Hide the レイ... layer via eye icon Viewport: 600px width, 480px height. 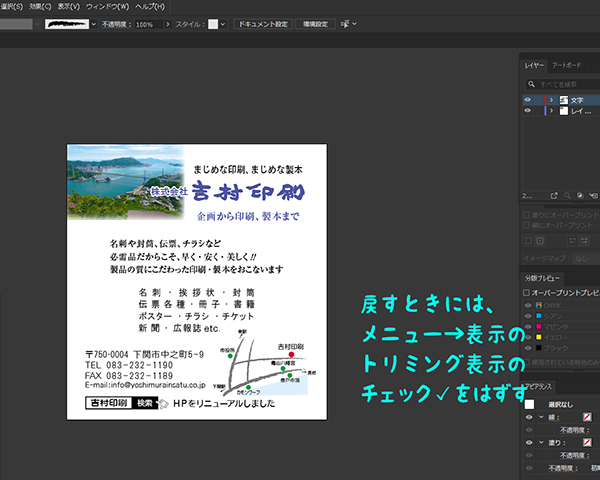click(528, 111)
